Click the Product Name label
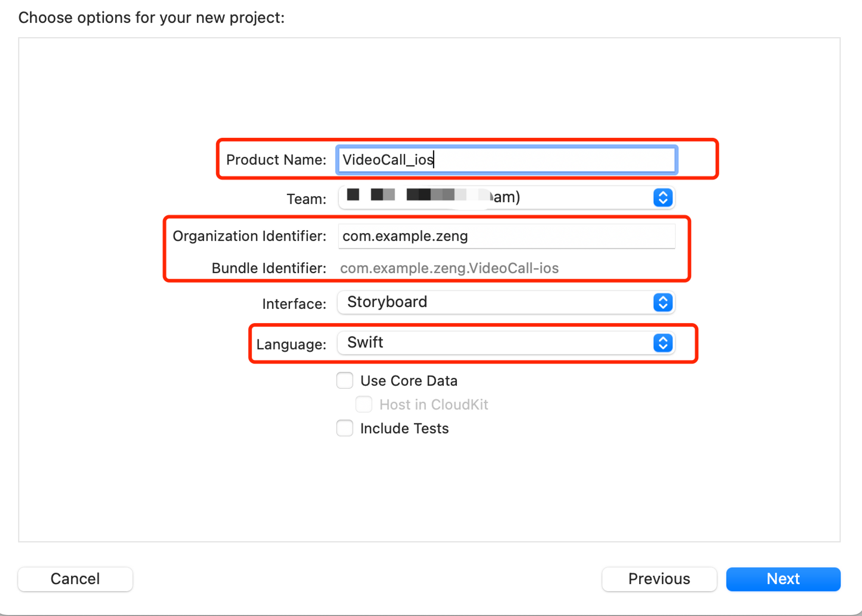The height and width of the screenshot is (616, 862). click(276, 160)
